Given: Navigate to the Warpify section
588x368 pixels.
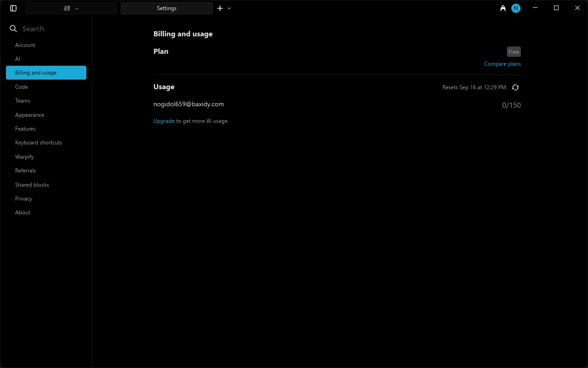Looking at the screenshot, I should pos(24,157).
